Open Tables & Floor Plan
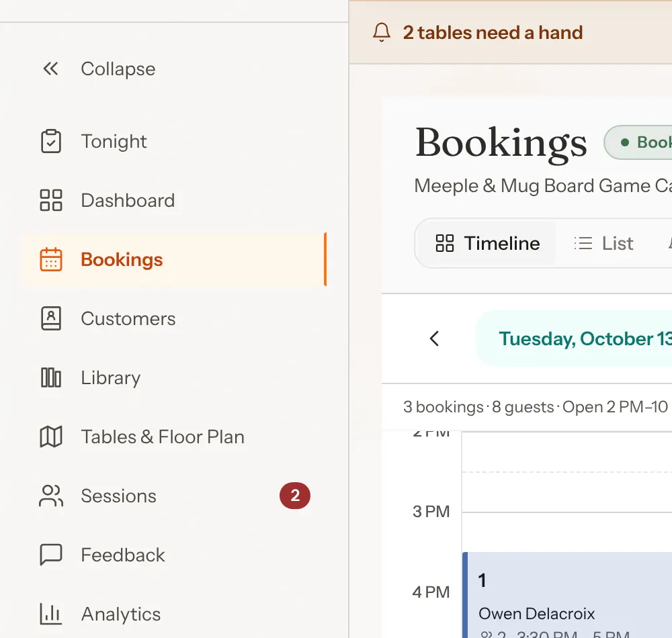Image resolution: width=672 pixels, height=638 pixels. coord(163,437)
